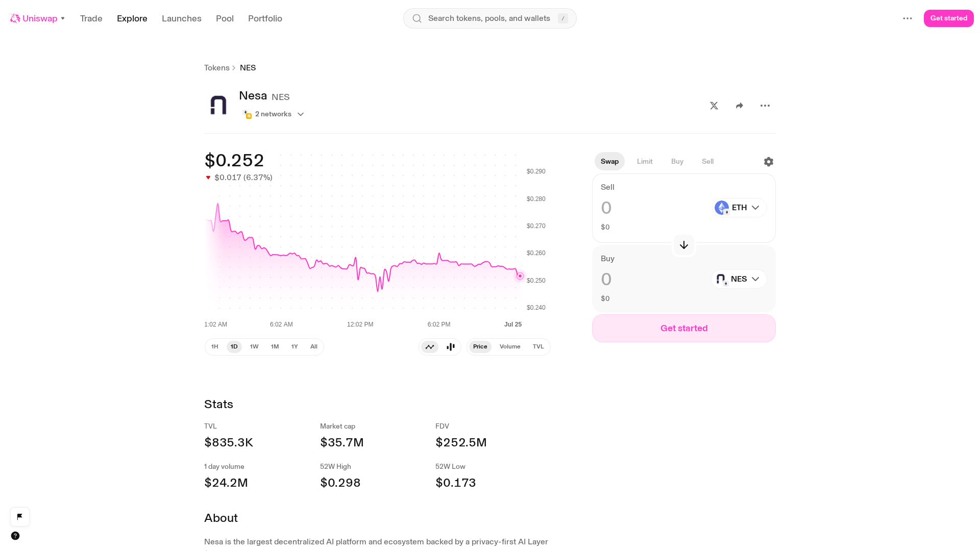Open the help question mark icon
Screen dimensions: 980x551
15,536
